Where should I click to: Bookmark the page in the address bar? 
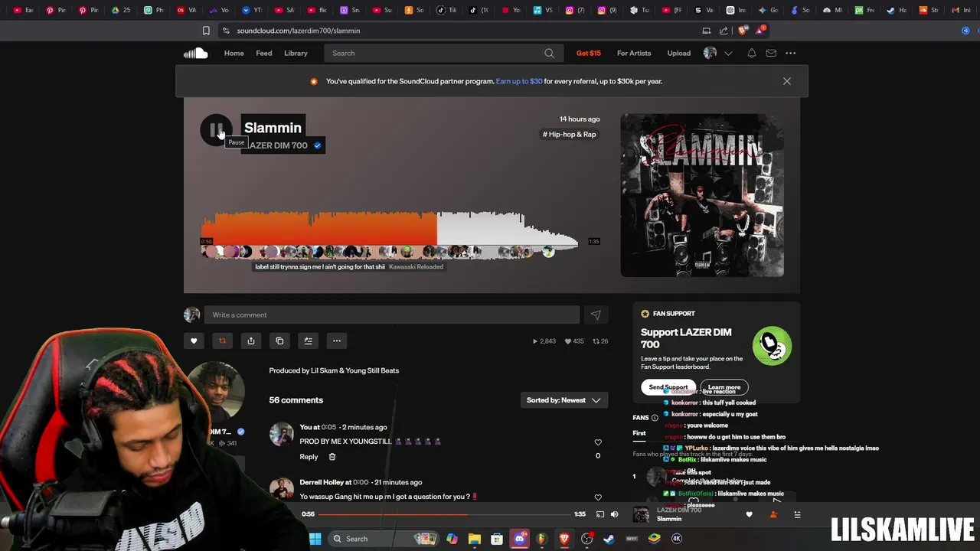pyautogui.click(x=206, y=31)
